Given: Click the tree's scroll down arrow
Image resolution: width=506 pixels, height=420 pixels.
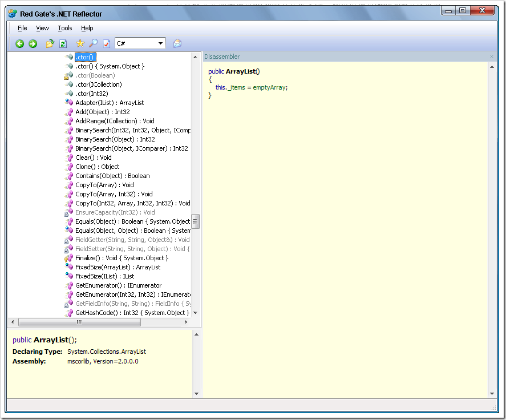Looking at the screenshot, I should coord(195,313).
